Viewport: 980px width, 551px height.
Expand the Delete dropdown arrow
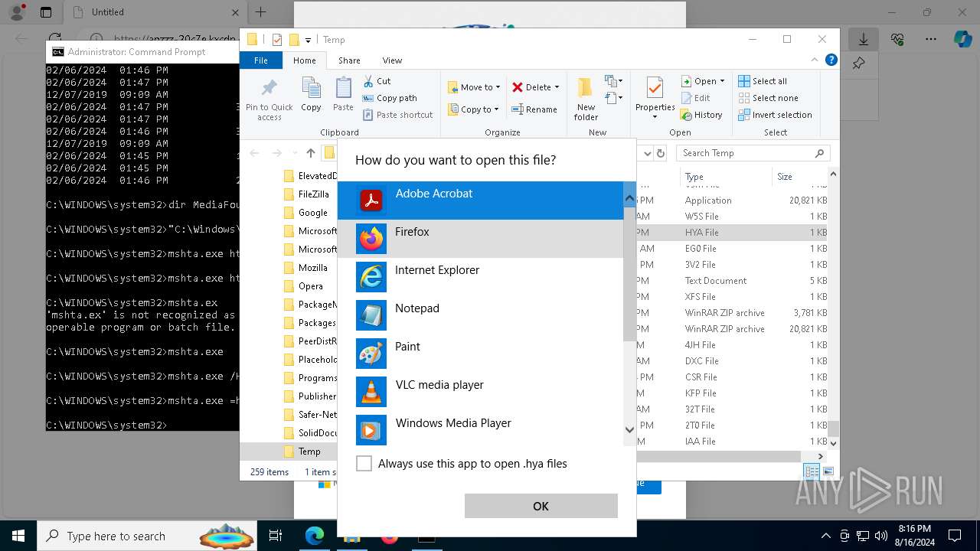[x=557, y=87]
